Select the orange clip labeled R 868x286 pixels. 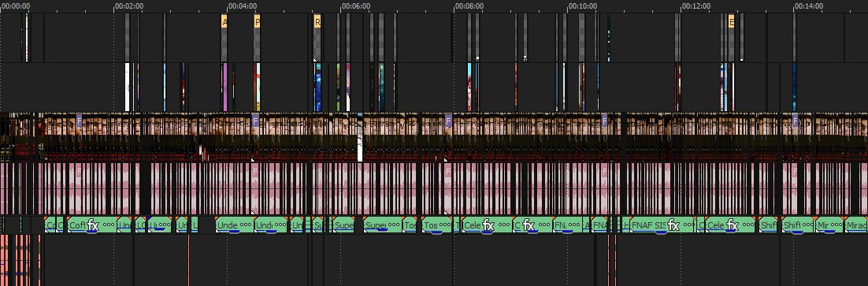click(x=317, y=22)
